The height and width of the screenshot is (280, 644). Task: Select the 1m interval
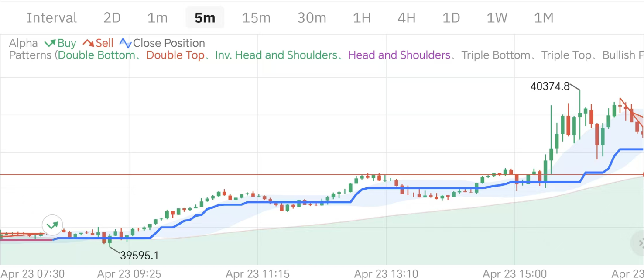pos(158,18)
